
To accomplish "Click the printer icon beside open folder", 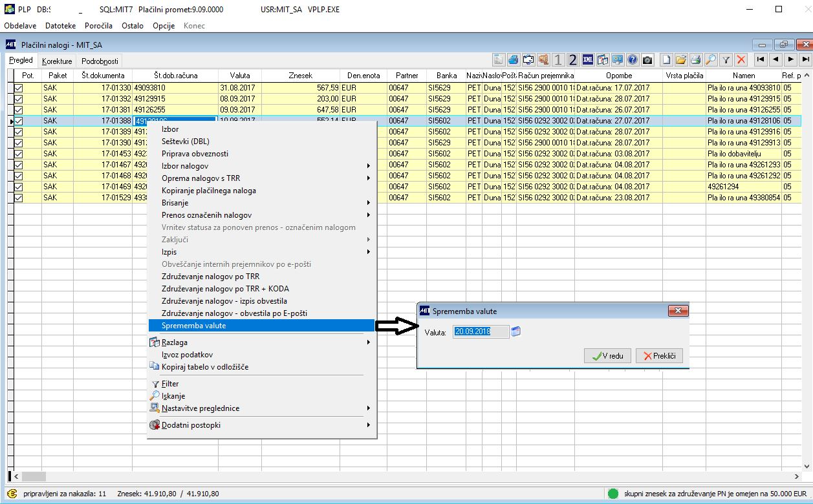I will [696, 59].
